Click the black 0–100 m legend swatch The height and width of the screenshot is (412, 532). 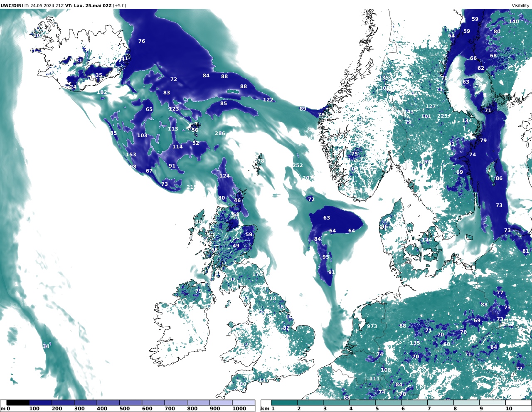point(18,402)
